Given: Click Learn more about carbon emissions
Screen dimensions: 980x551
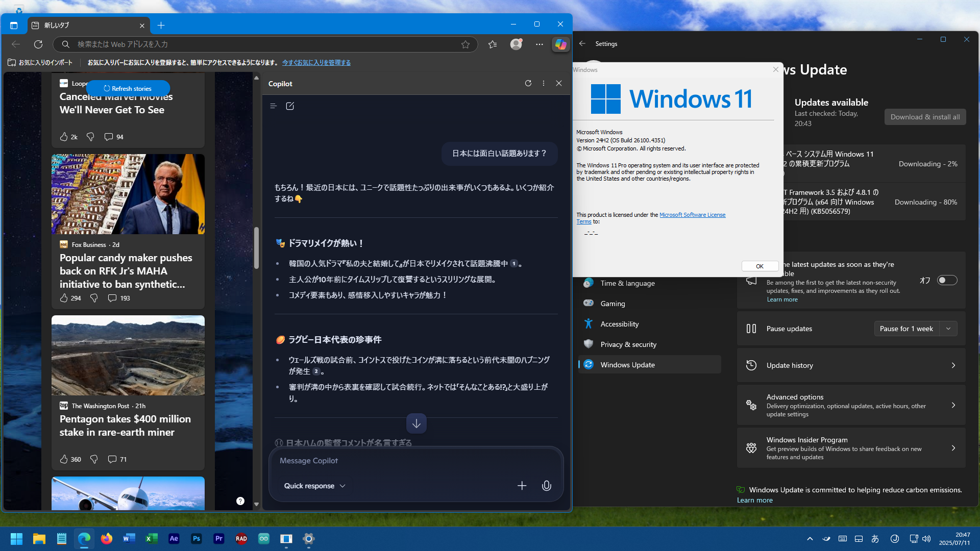Looking at the screenshot, I should tap(754, 500).
